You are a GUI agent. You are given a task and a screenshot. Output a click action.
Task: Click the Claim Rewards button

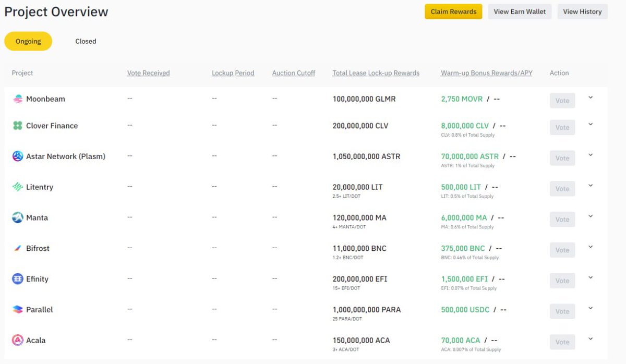[453, 11]
